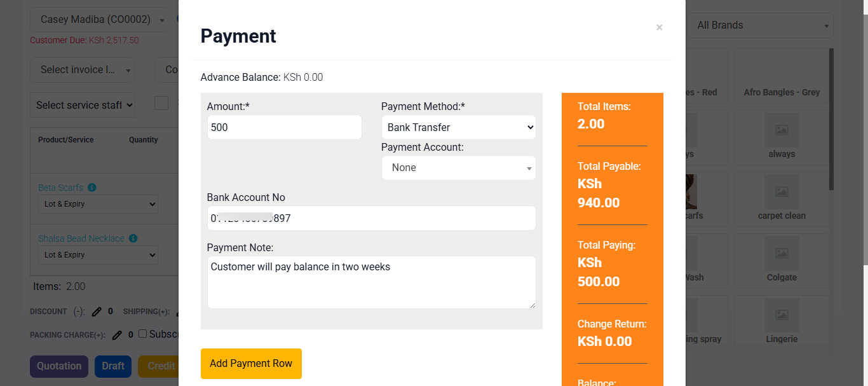Select the carpet clean product image placeholder
The width and height of the screenshot is (868, 386).
tap(782, 191)
